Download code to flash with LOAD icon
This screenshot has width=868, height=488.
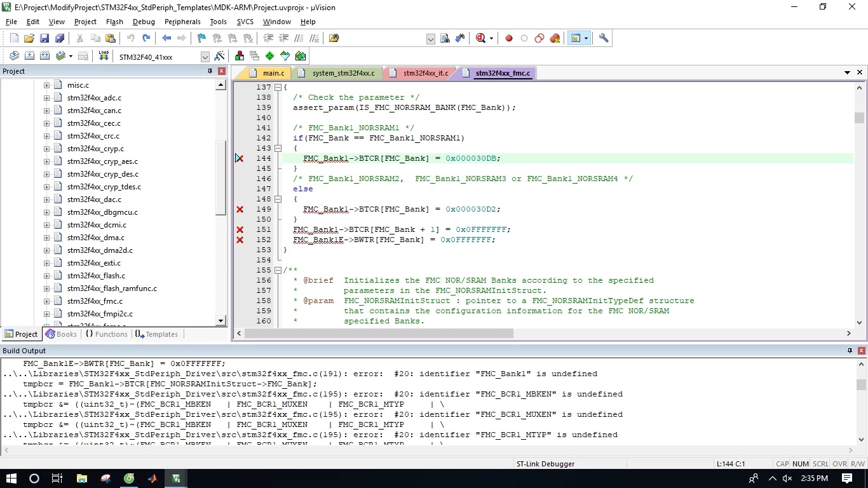(x=104, y=56)
